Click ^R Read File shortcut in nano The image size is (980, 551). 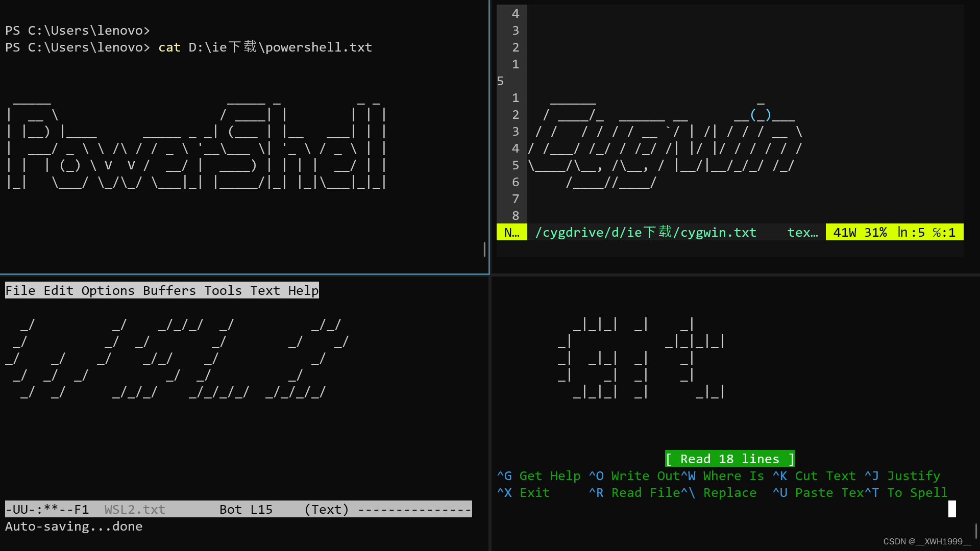(634, 492)
